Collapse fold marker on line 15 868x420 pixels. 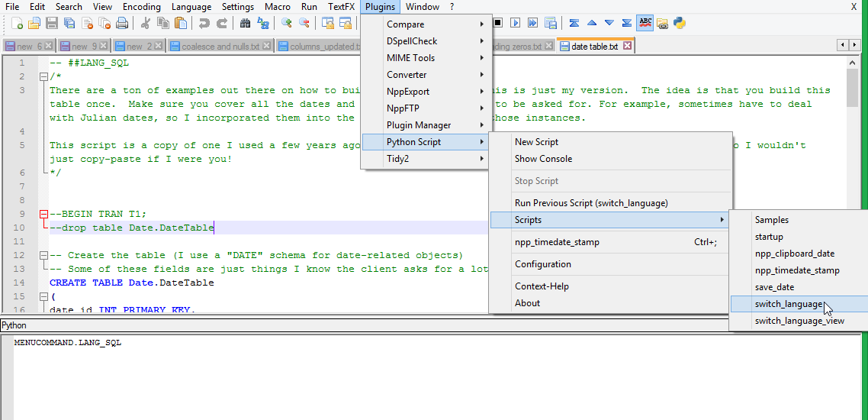(43, 297)
